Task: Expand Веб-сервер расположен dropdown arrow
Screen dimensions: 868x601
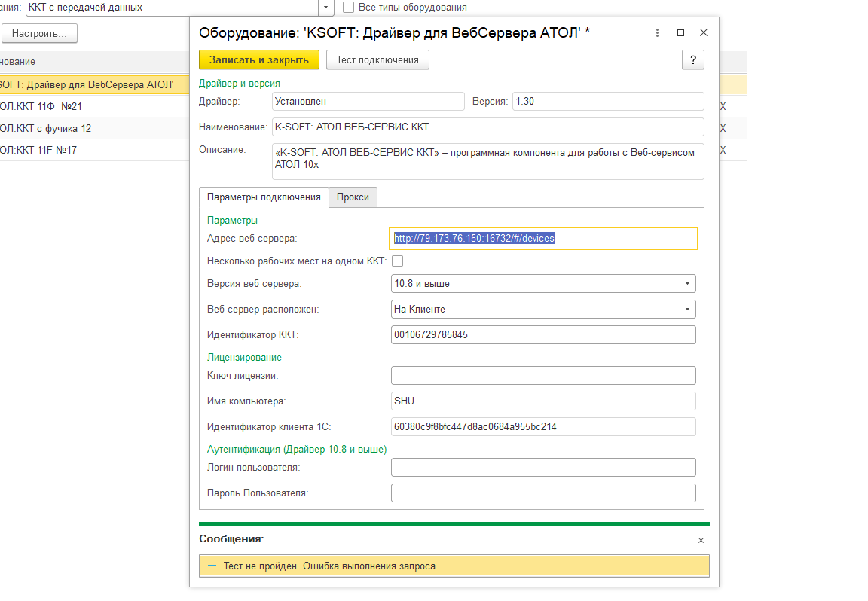Action: click(x=687, y=309)
